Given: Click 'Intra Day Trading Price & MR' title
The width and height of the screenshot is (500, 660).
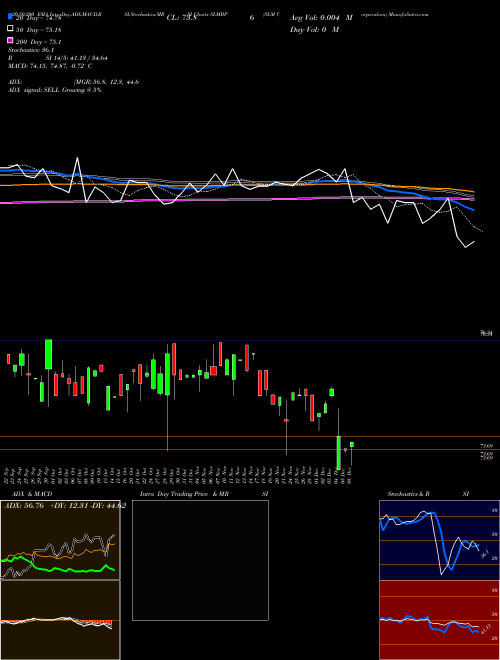Looking at the screenshot, I should [184, 494].
